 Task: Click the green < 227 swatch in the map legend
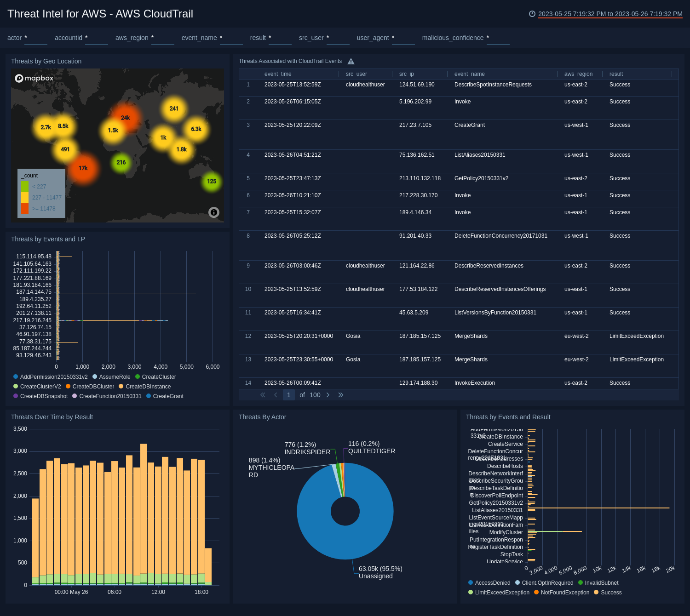[25, 187]
